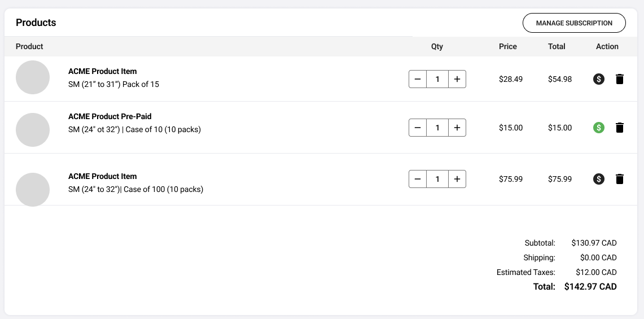Edit quantity field for the Pack of 15 item
The height and width of the screenshot is (319, 644).
point(437,79)
